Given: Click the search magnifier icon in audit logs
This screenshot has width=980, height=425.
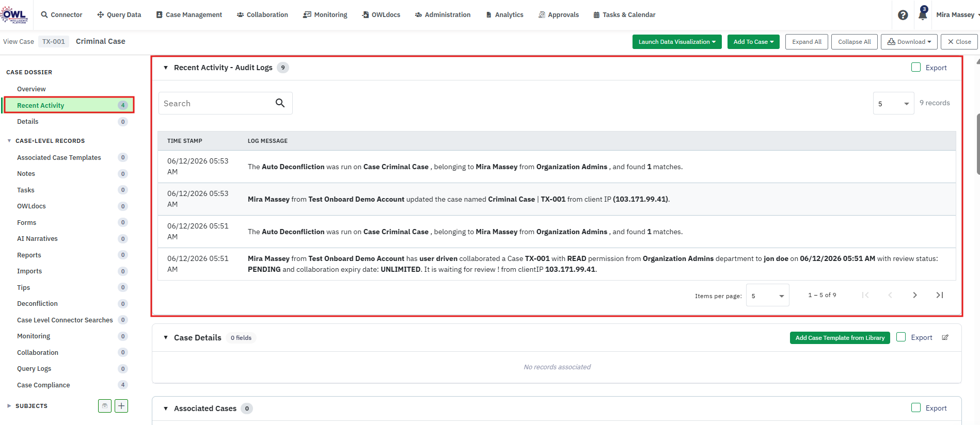Looking at the screenshot, I should (x=280, y=103).
